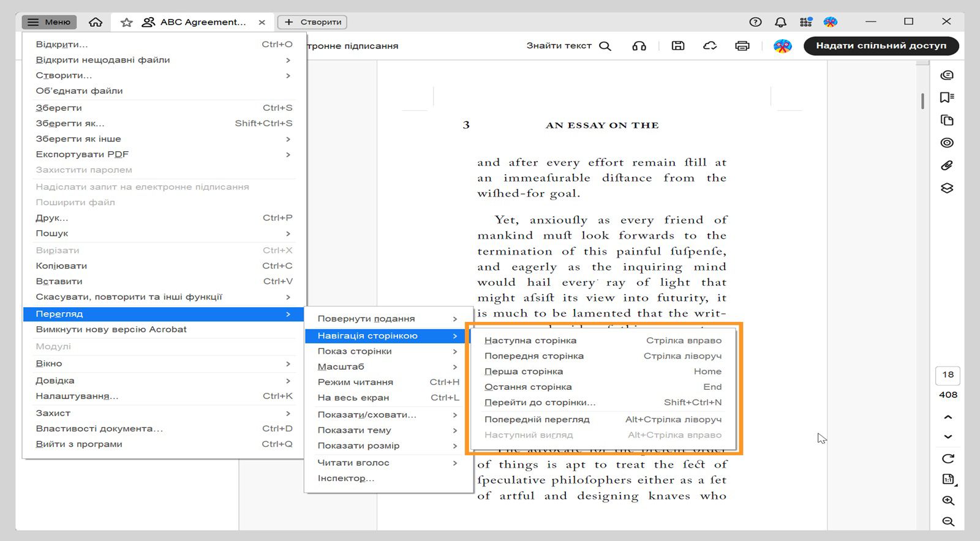Click the page display options icon
This screenshot has width=980, height=541.
pos(948,480)
